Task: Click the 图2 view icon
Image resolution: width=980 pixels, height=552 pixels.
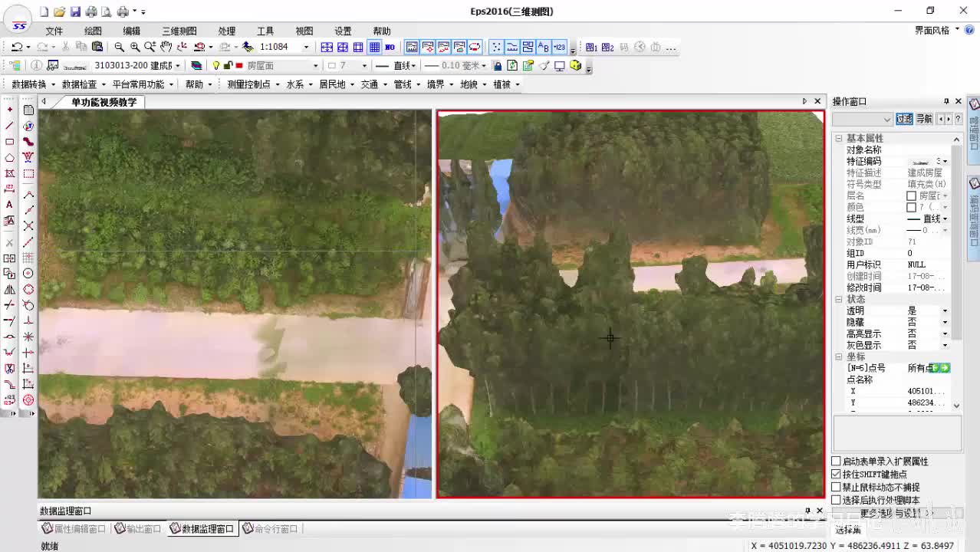Action: pos(608,47)
